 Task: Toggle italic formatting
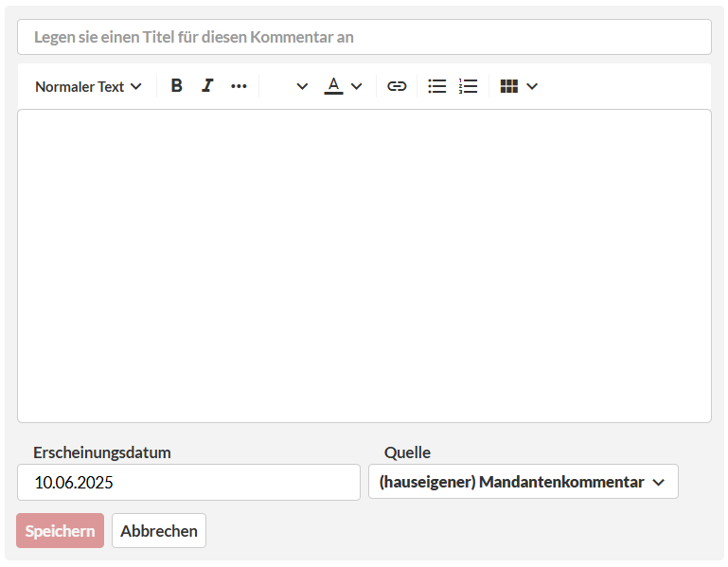coord(207,86)
